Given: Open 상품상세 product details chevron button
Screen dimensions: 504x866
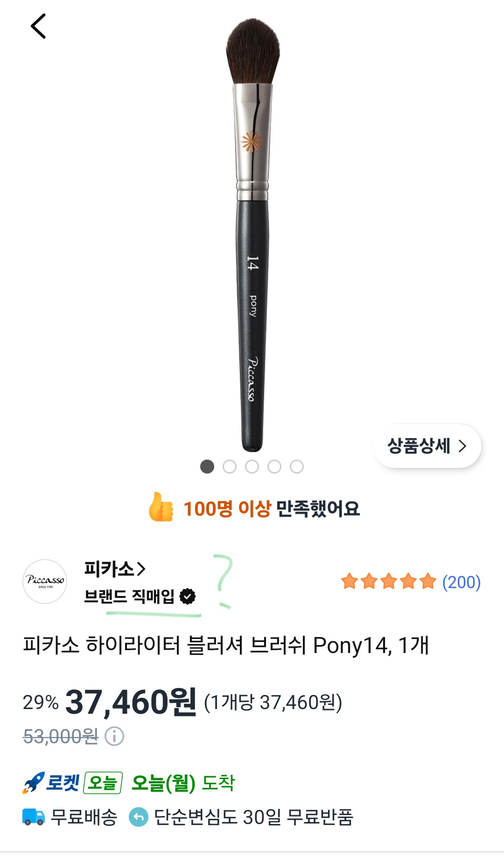Looking at the screenshot, I should tap(427, 446).
